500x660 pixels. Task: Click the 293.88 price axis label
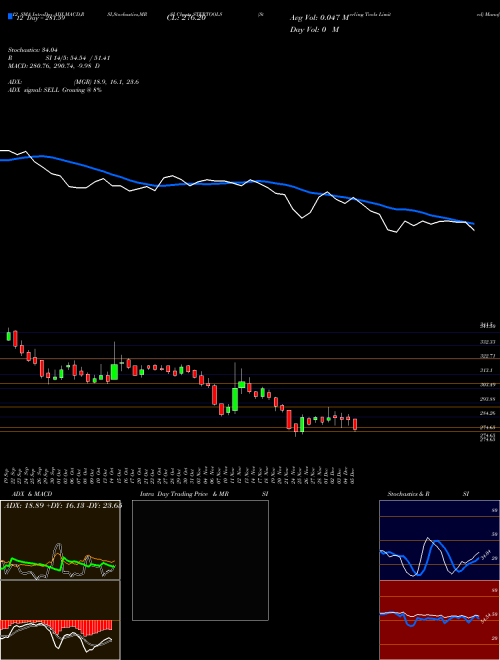coord(488,399)
